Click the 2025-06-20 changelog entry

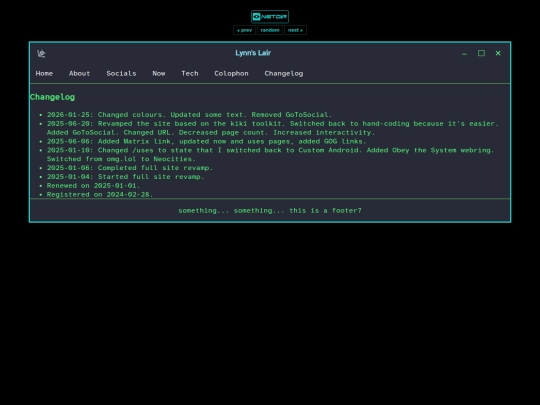click(273, 128)
